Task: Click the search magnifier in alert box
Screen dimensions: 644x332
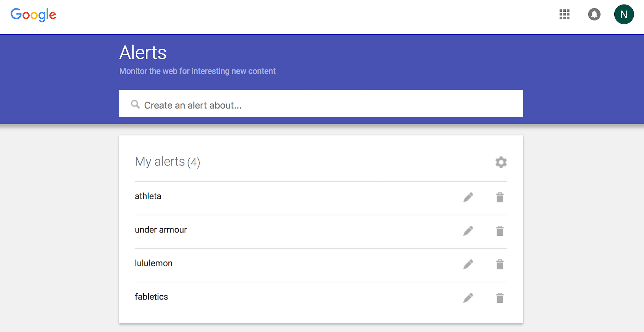Action: [x=135, y=104]
